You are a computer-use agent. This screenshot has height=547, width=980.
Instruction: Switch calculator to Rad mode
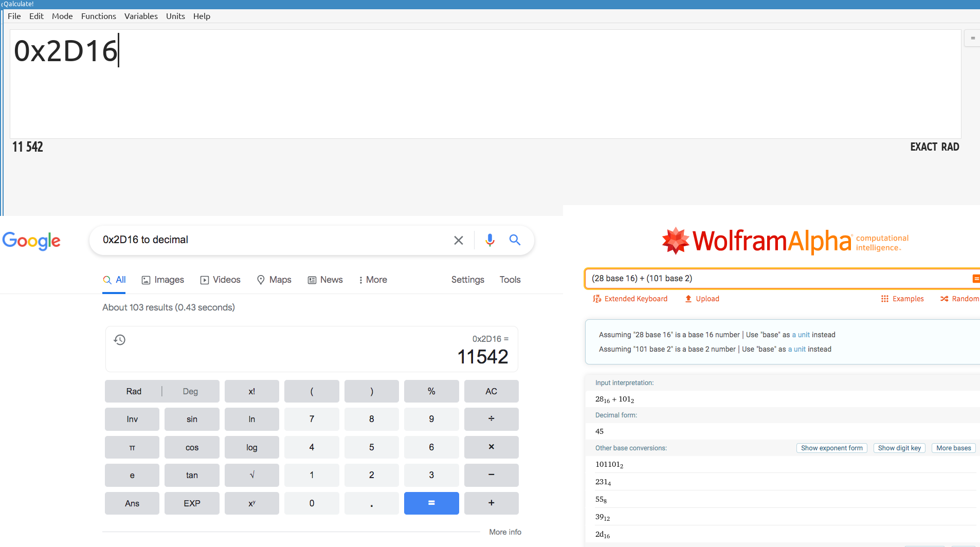134,391
